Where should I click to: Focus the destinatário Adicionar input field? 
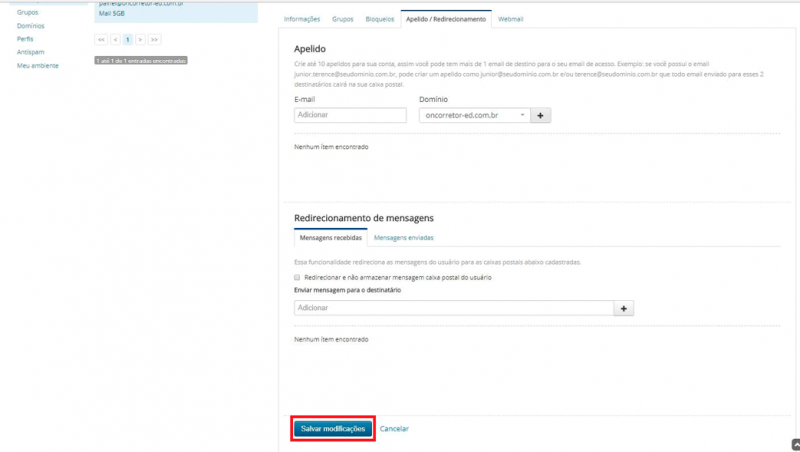click(x=454, y=308)
